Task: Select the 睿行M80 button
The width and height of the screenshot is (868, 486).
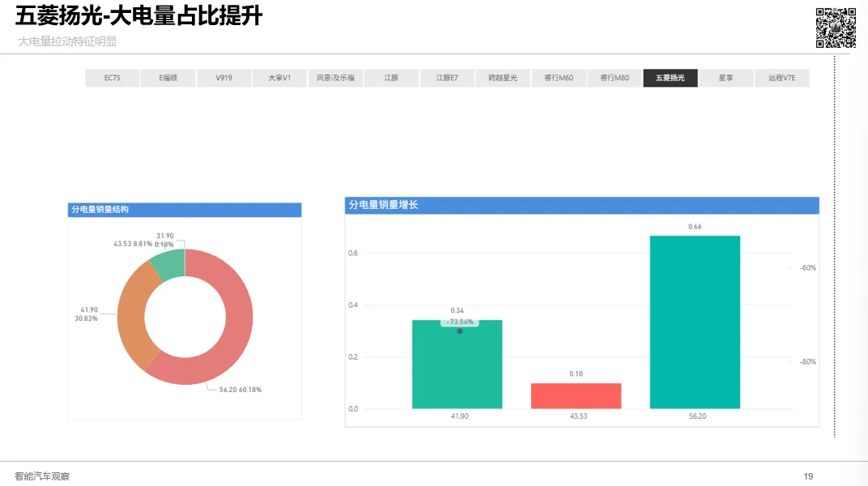Action: coord(615,78)
